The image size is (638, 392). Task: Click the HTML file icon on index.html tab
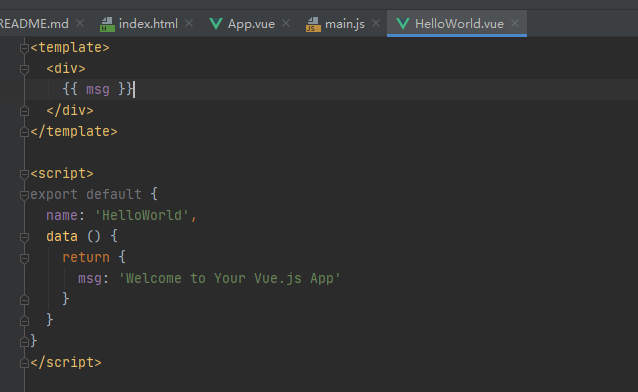107,24
